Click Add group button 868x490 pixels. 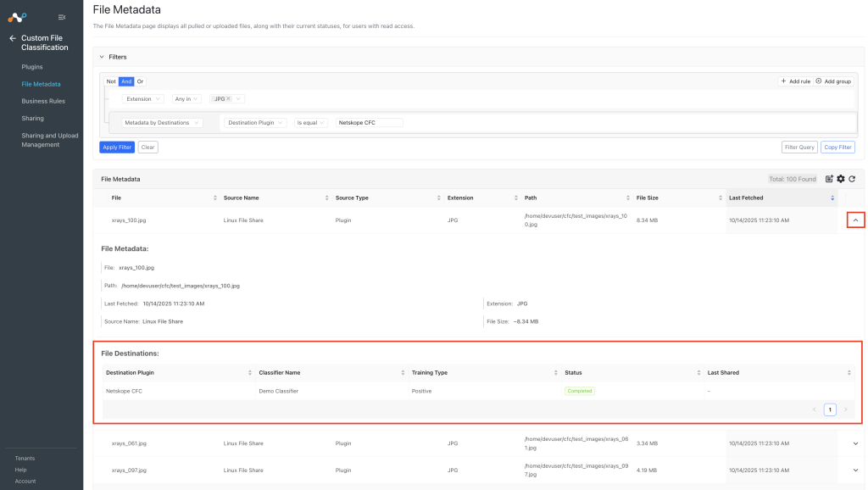(834, 81)
